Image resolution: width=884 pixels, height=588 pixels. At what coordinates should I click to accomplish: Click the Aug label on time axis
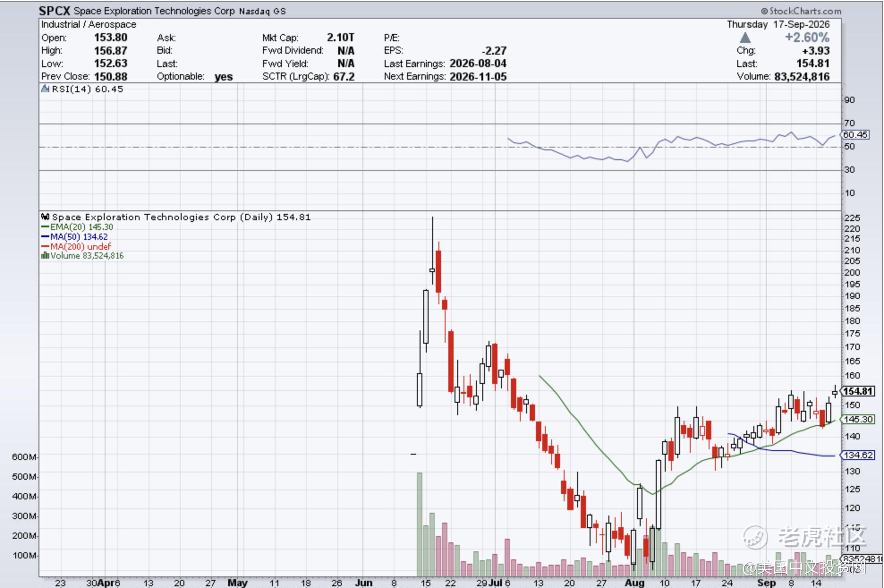tap(634, 583)
